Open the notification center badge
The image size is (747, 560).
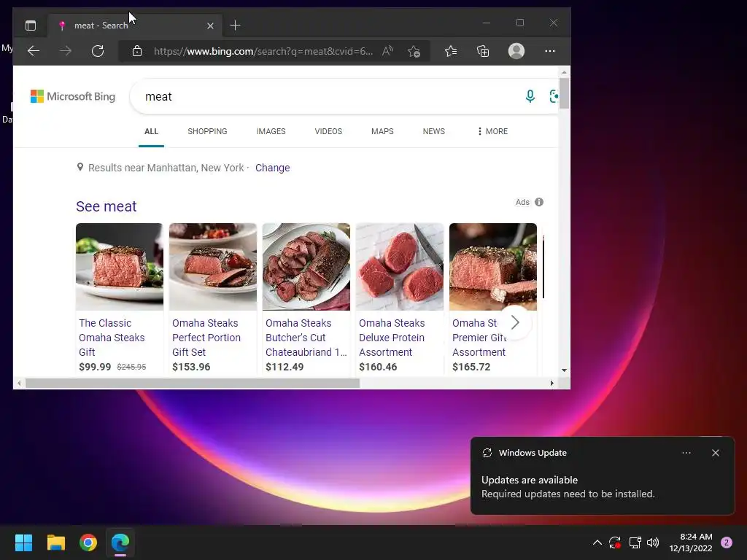pyautogui.click(x=726, y=542)
